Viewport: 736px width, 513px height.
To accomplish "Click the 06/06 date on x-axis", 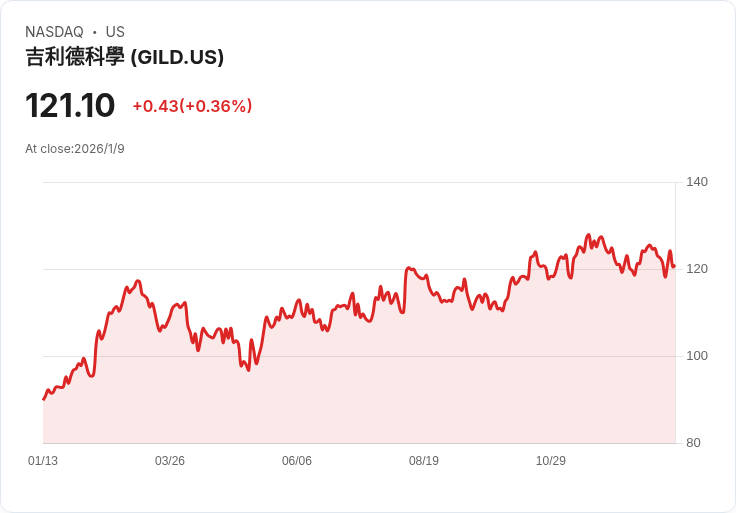I will (x=297, y=461).
